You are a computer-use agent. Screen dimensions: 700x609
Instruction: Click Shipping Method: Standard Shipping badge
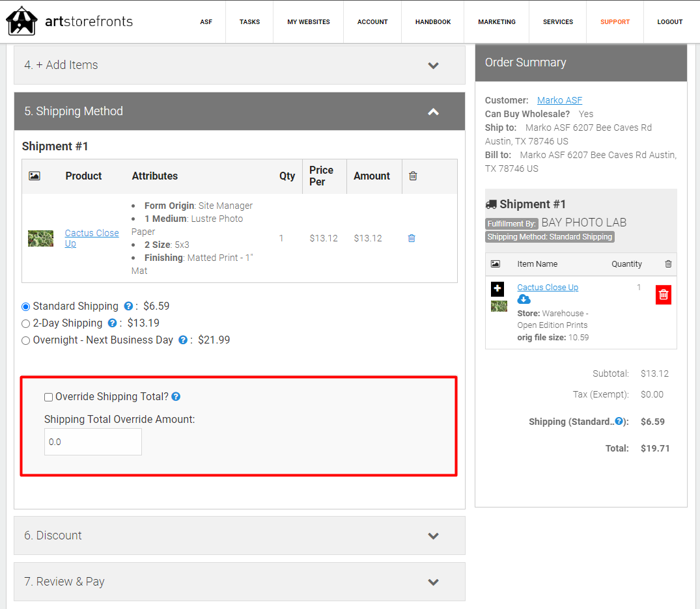point(550,236)
